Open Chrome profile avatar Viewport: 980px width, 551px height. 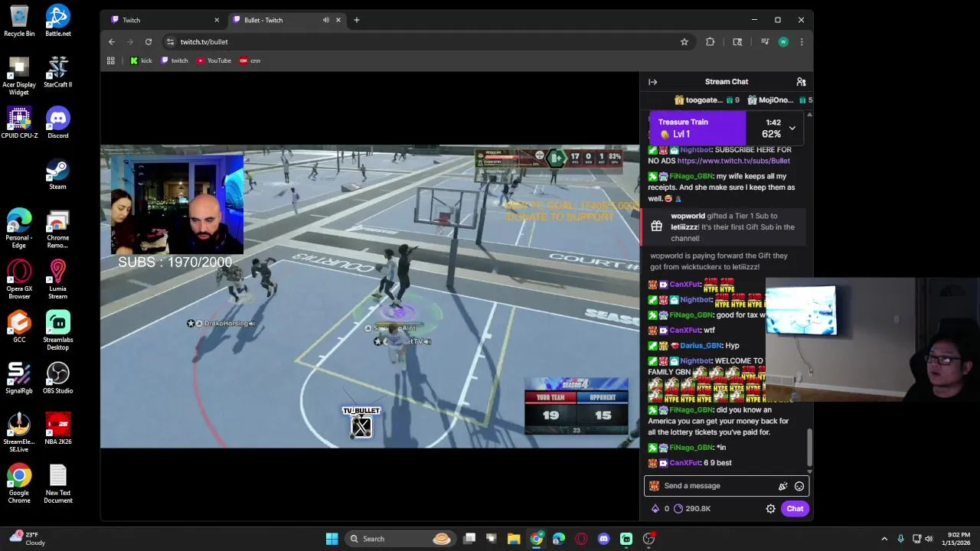coord(783,42)
